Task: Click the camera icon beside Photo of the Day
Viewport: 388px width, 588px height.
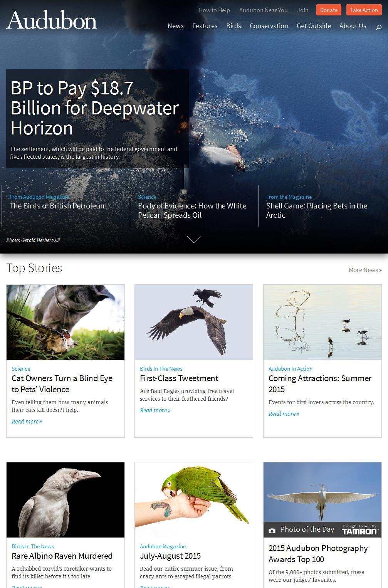Action: pos(272,531)
